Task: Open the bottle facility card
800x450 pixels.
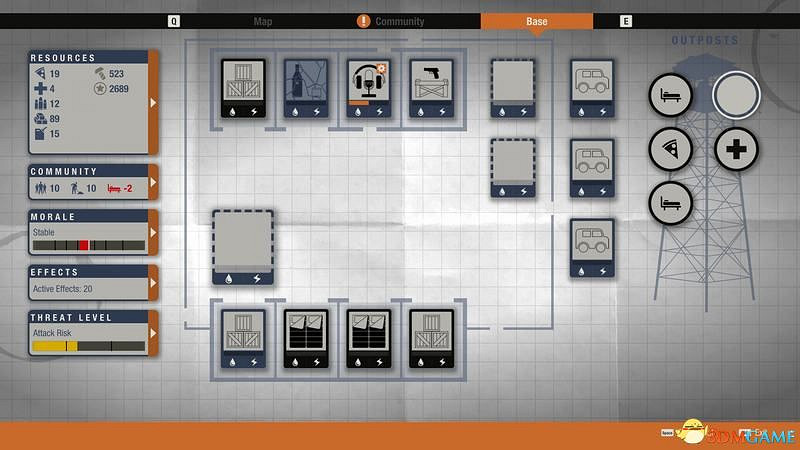Action: click(x=305, y=87)
